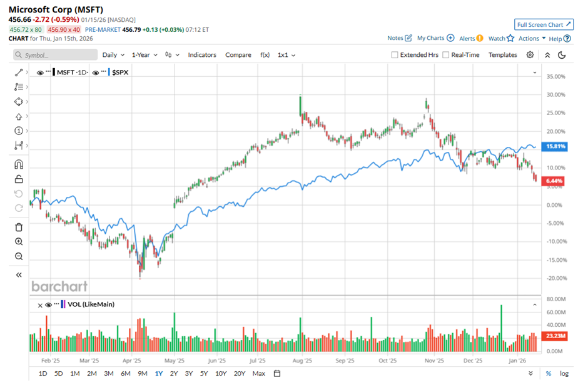Select the shapes drawing tool
The height and width of the screenshot is (385, 588).
(18, 101)
